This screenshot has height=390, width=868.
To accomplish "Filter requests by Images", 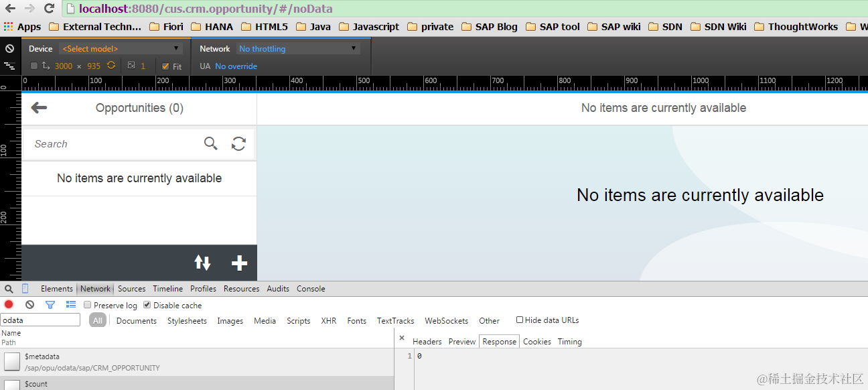I will click(230, 321).
